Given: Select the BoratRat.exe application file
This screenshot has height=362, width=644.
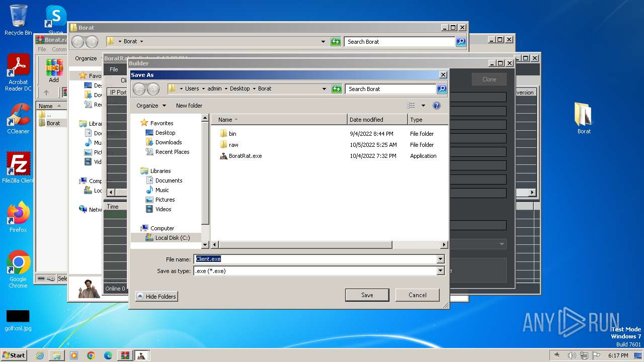Looking at the screenshot, I should tap(241, 156).
